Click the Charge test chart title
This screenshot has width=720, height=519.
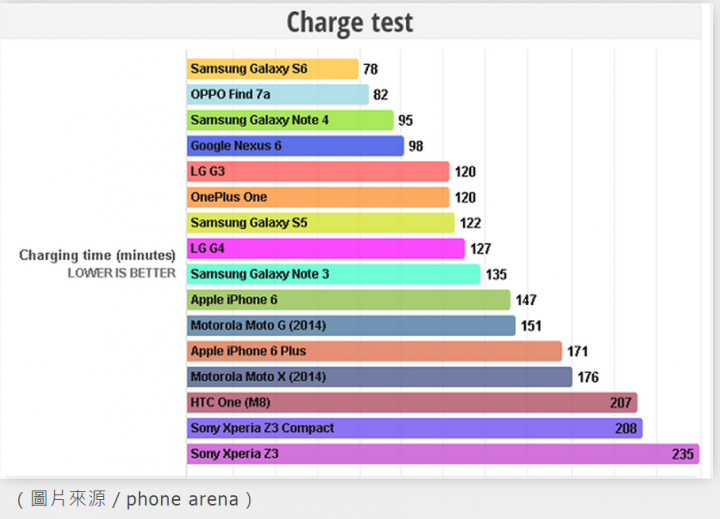350,22
